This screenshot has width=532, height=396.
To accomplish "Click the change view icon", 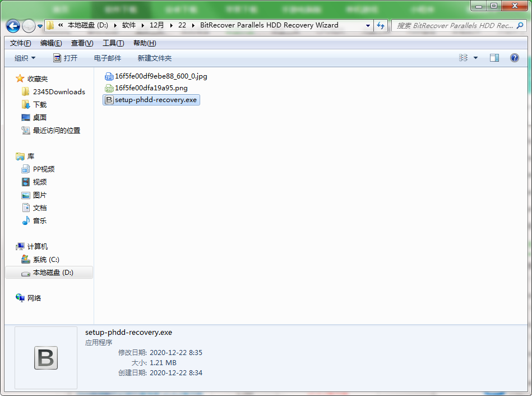I will click(x=463, y=58).
